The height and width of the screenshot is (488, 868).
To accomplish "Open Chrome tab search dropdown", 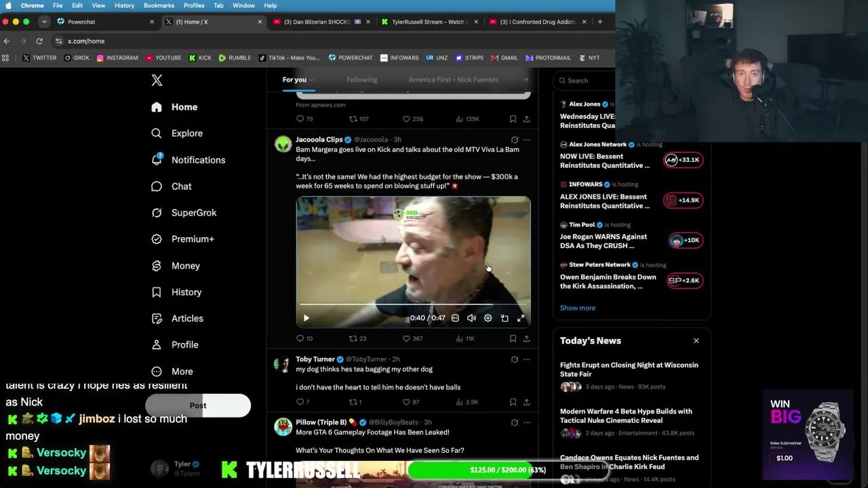I will (44, 22).
